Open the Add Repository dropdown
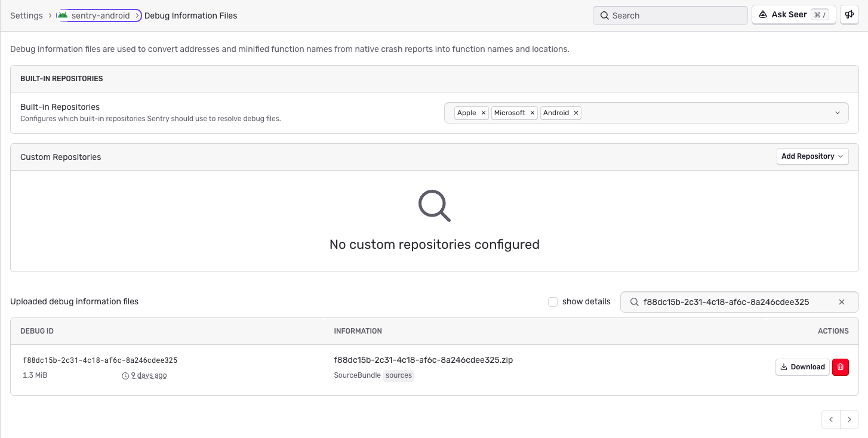This screenshot has width=868, height=438. [812, 156]
